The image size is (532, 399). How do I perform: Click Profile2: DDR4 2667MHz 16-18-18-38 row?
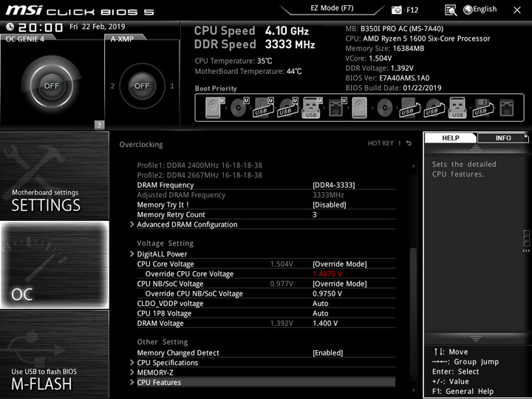pos(199,175)
